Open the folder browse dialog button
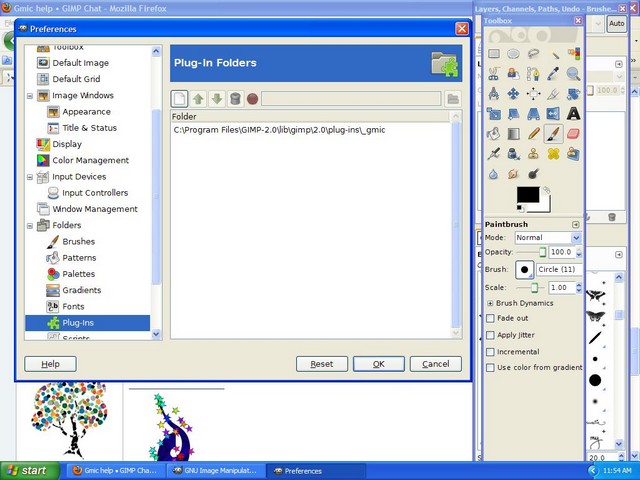This screenshot has width=640, height=480. click(453, 99)
